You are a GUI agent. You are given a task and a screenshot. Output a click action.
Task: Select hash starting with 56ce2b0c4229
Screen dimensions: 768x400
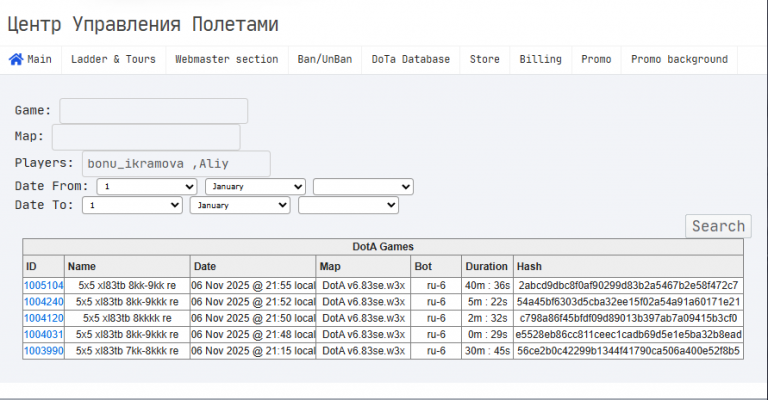coord(628,351)
